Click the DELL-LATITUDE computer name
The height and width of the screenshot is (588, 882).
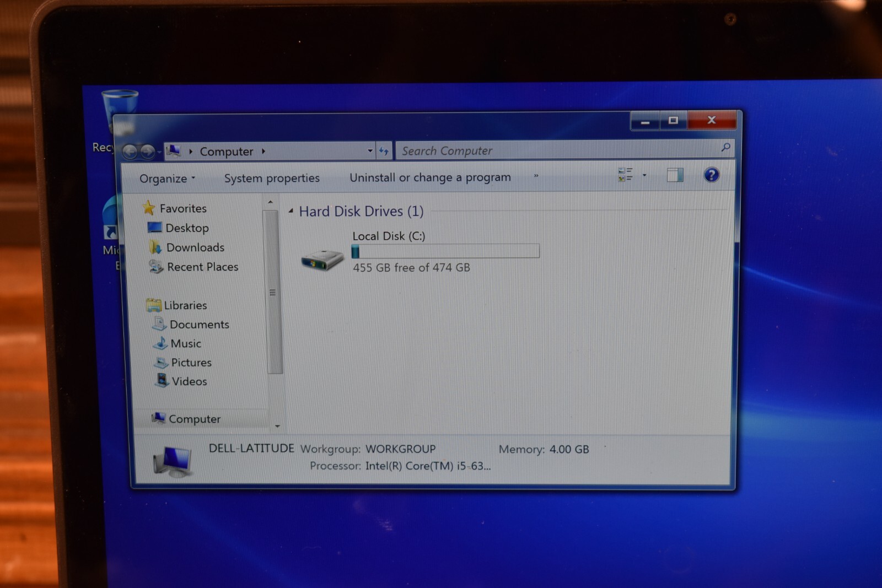coord(251,448)
